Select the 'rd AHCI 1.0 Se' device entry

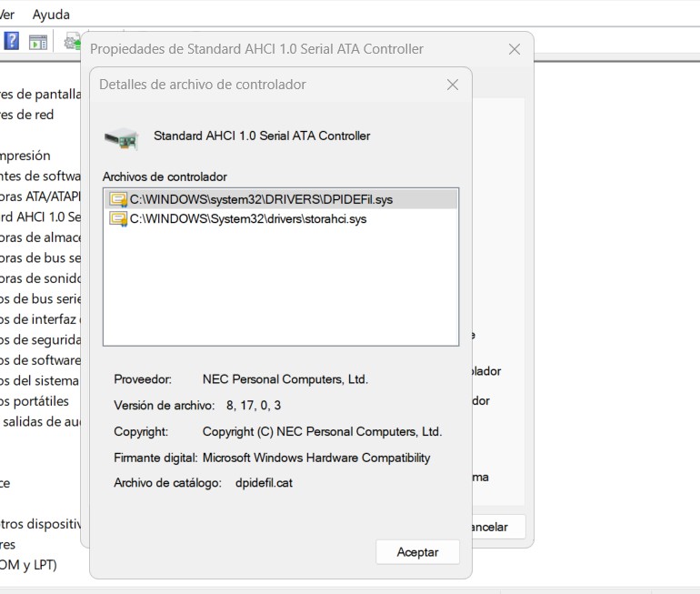[x=41, y=216]
